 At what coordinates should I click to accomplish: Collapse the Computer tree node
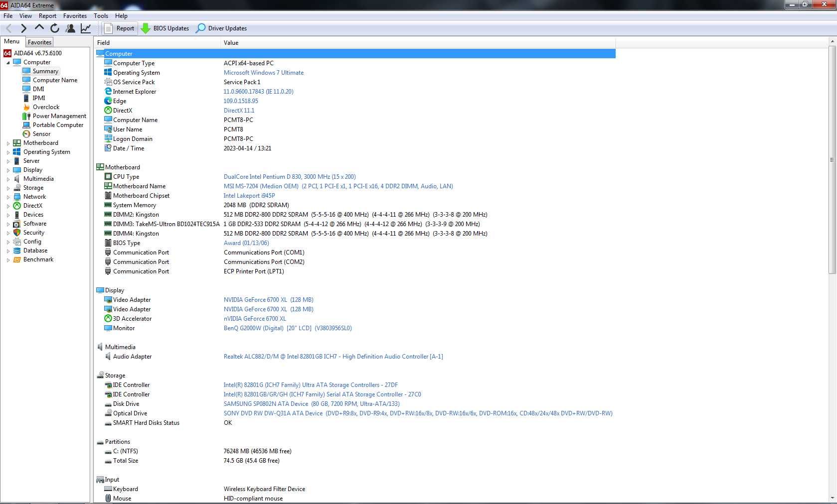[8, 63]
